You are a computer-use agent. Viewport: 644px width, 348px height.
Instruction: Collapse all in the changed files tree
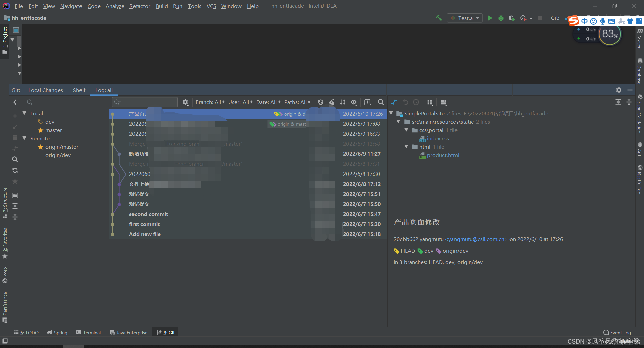pyautogui.click(x=629, y=102)
